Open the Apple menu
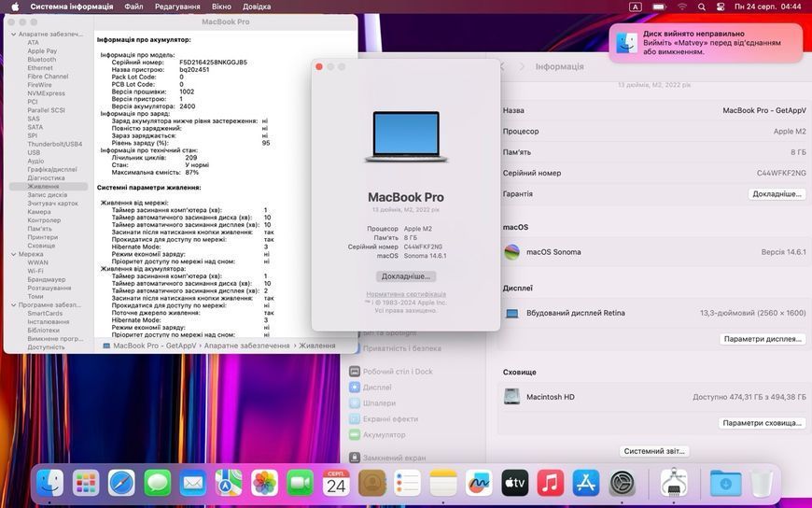Image resolution: width=812 pixels, height=508 pixels. 15,7
